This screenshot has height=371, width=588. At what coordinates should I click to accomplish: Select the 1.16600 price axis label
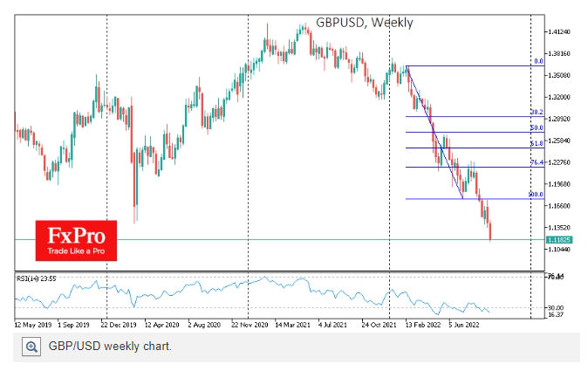[x=559, y=206]
